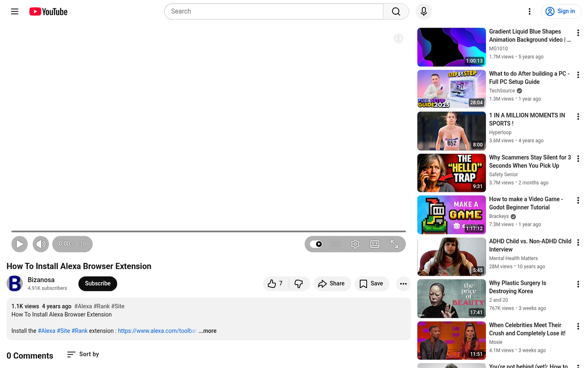Start a voice search
This screenshot has width=588, height=368.
pos(423,11)
